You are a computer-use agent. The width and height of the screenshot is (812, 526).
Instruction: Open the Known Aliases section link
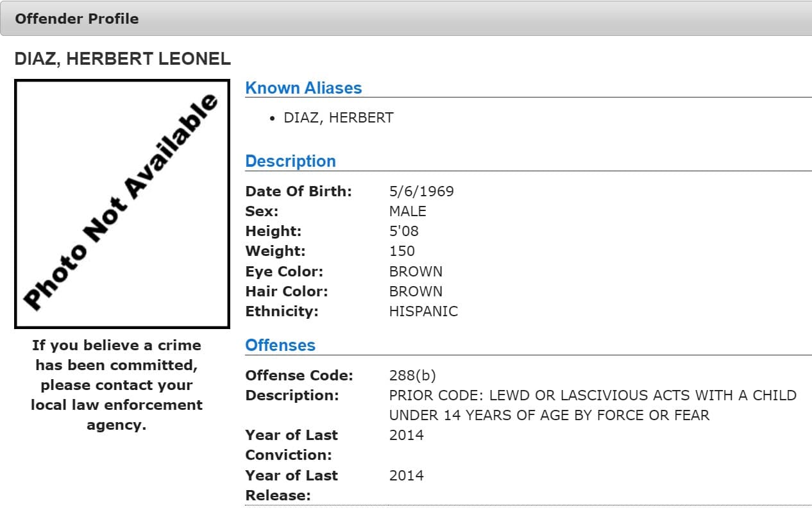[x=303, y=88]
